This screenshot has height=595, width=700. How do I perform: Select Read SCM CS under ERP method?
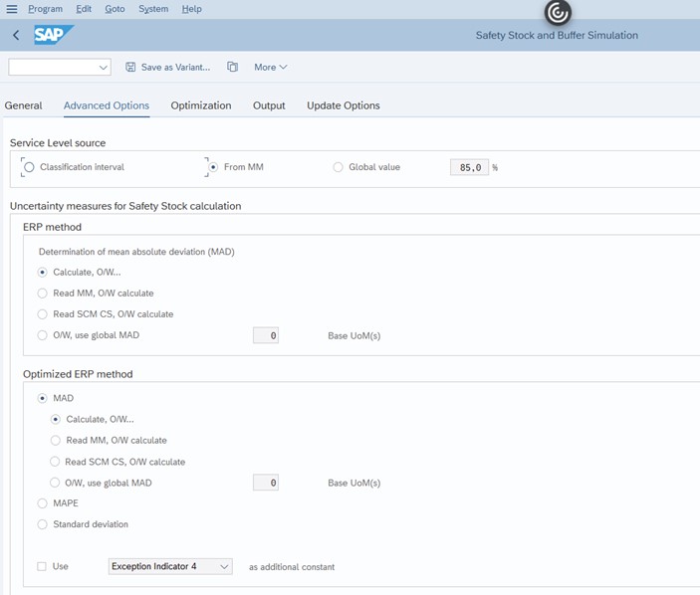pos(43,314)
